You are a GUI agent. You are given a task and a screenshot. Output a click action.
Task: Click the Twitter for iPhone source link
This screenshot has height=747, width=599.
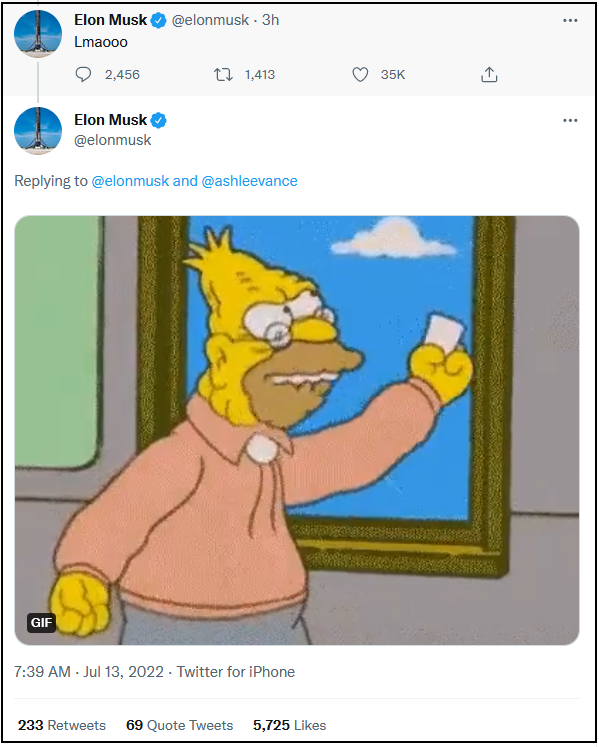pos(236,672)
